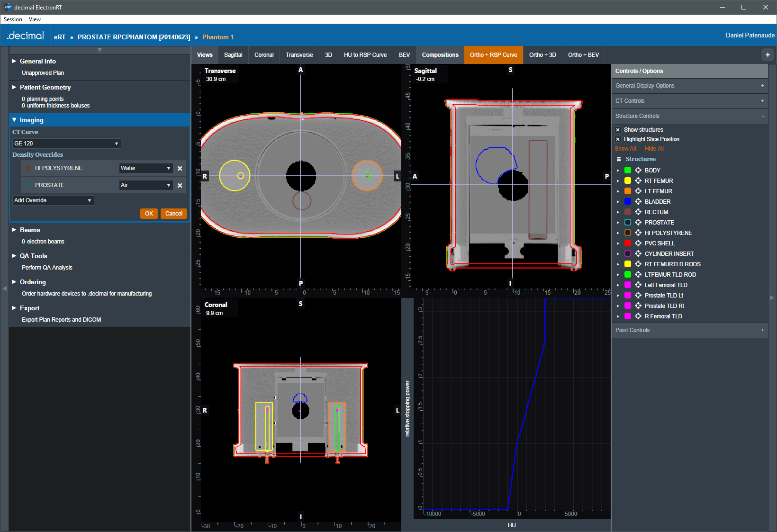Toggle Highlight Slice Position checkbox
Image resolution: width=777 pixels, height=532 pixels.
[618, 139]
